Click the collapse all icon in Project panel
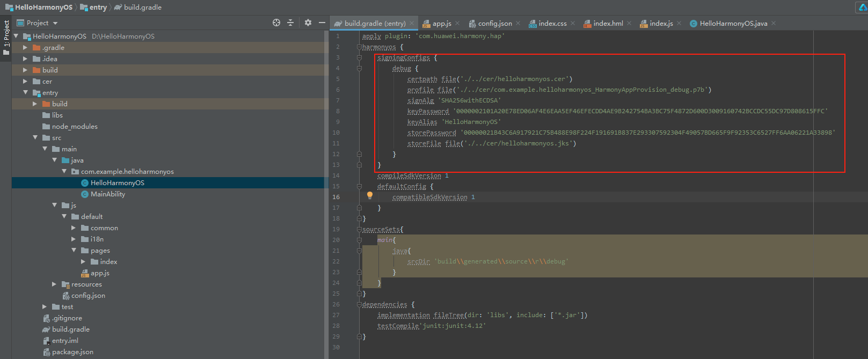This screenshot has height=359, width=868. pos(290,23)
